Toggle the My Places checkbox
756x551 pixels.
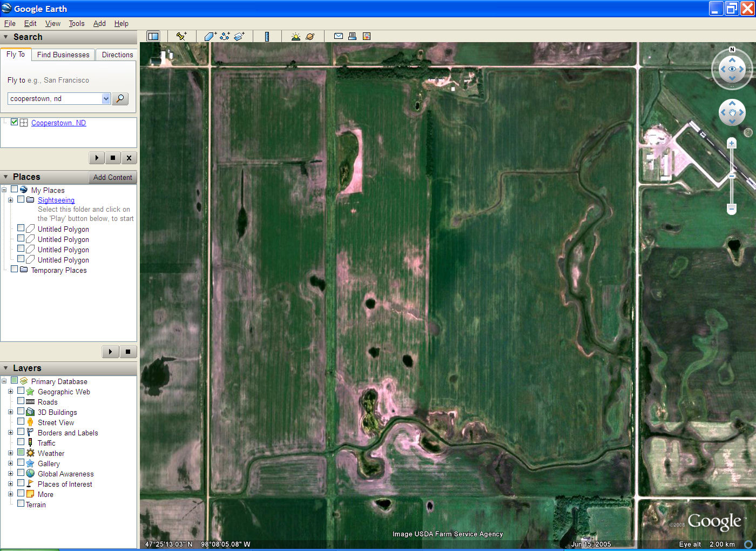click(x=15, y=189)
